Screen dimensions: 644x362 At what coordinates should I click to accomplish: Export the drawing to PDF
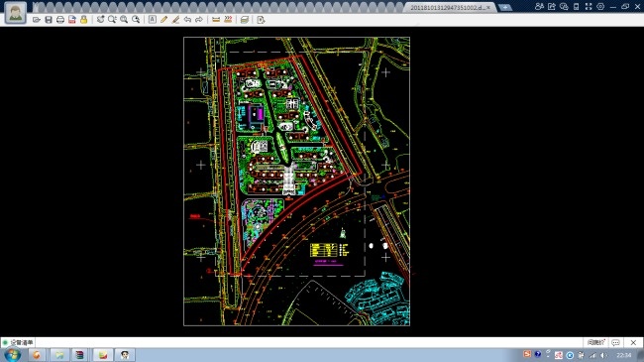(x=72, y=20)
